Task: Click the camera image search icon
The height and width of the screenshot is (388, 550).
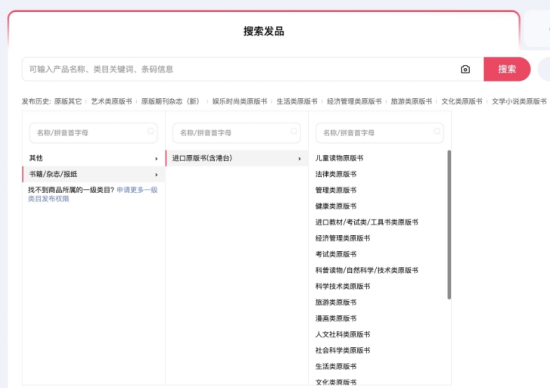Action: (465, 69)
